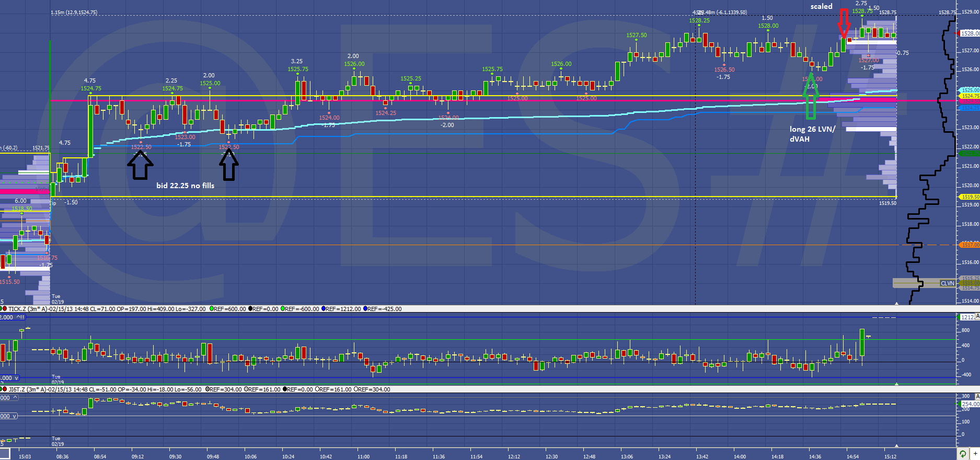
Task: Click the 1528.00 current price marker
Action: click(x=970, y=33)
